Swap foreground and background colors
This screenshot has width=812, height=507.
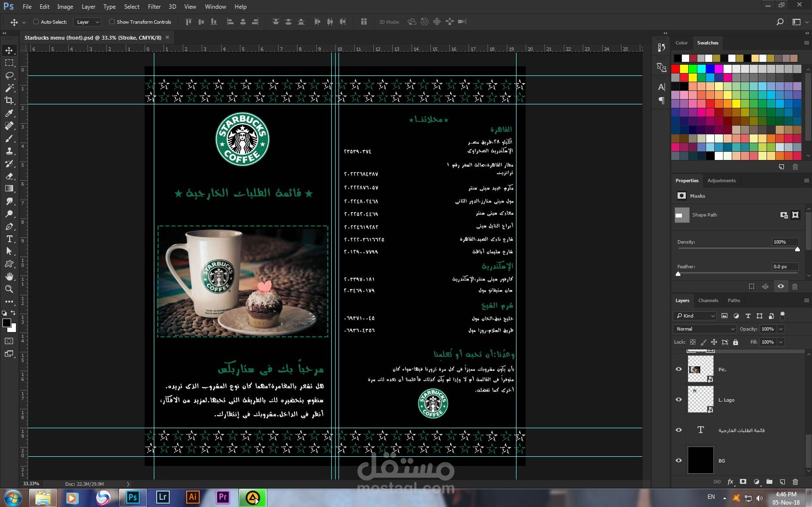point(14,313)
